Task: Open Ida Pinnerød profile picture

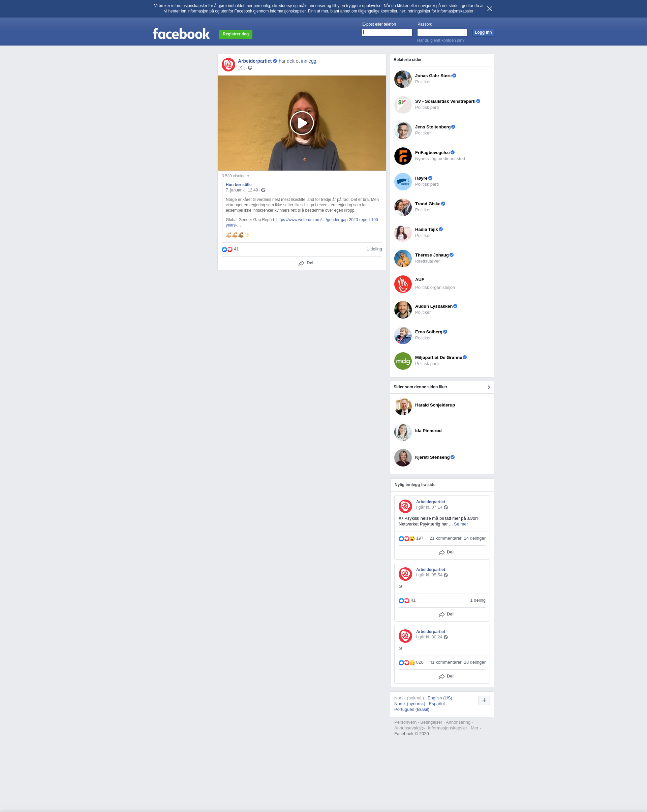Action: [x=403, y=432]
